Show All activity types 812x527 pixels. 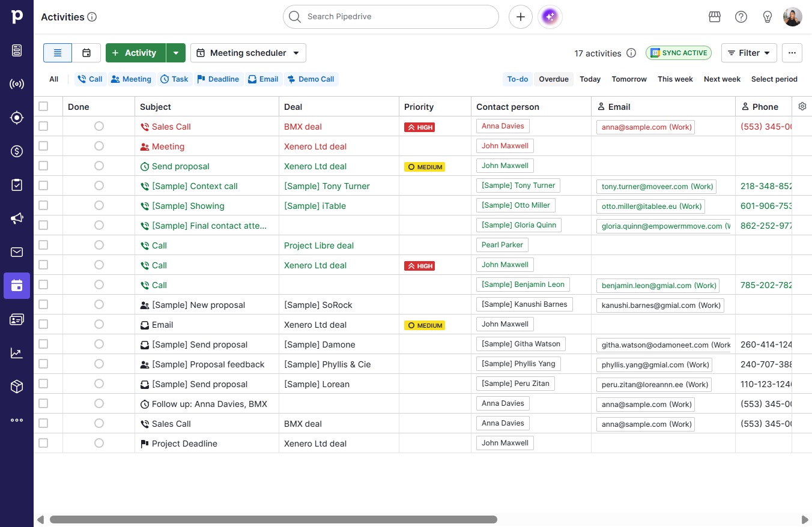click(54, 79)
